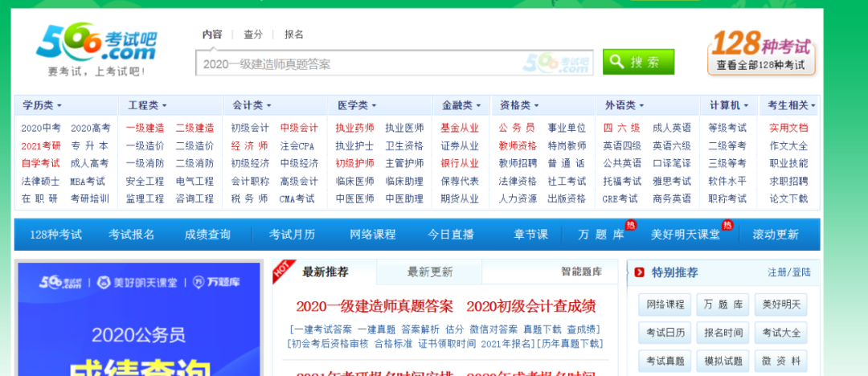Expand the 工程类 category dropdown

pyautogui.click(x=147, y=105)
